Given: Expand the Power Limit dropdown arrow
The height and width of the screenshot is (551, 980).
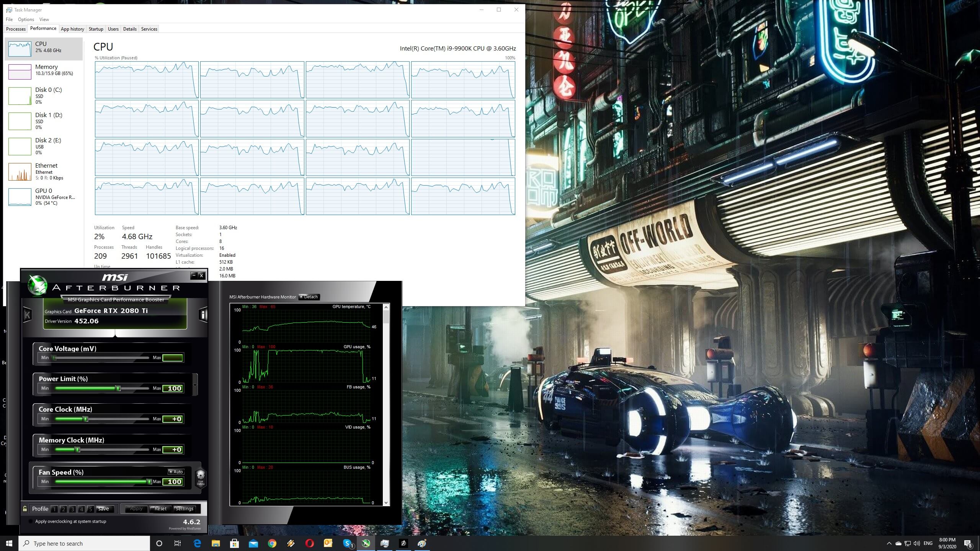Looking at the screenshot, I should [195, 385].
